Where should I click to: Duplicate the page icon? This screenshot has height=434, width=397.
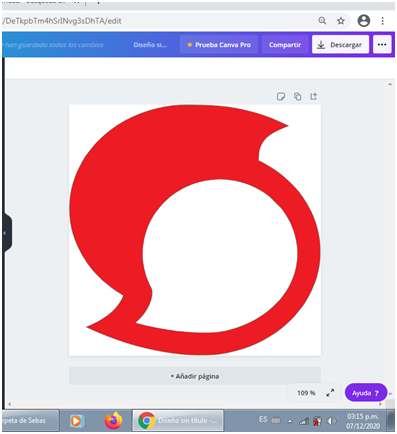[297, 96]
